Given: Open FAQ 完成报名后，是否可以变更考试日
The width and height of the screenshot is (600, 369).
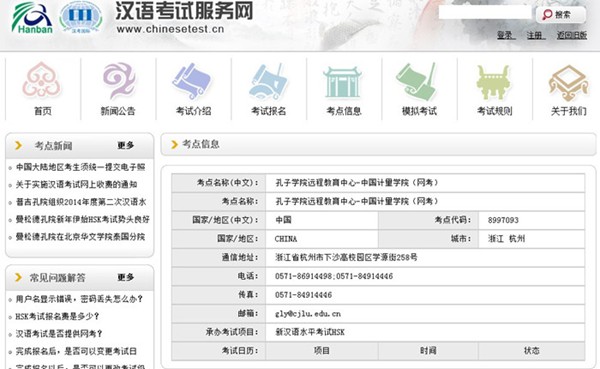Looking at the screenshot, I should pyautogui.click(x=76, y=351).
